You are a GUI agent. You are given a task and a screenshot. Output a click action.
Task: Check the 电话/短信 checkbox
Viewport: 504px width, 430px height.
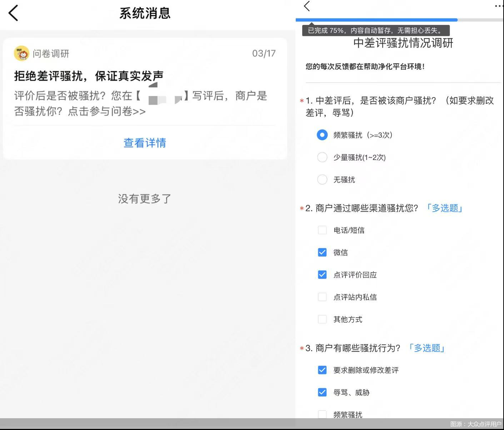click(x=322, y=230)
